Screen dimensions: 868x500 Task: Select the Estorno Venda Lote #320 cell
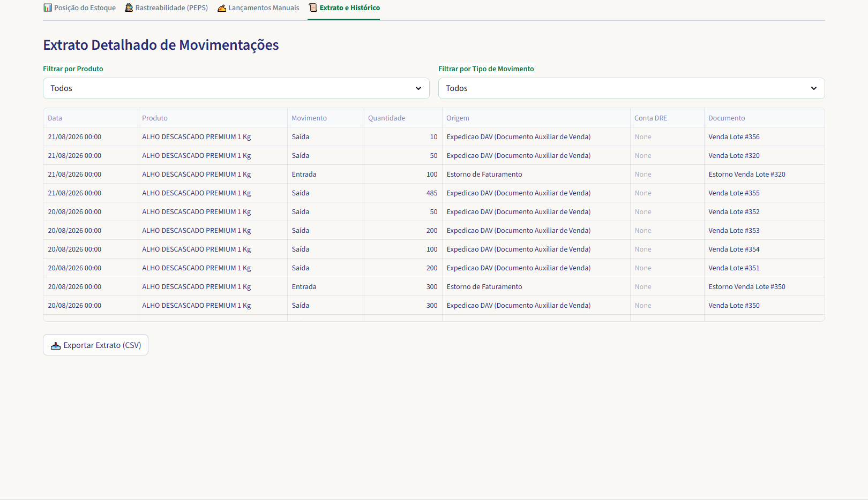pyautogui.click(x=765, y=174)
